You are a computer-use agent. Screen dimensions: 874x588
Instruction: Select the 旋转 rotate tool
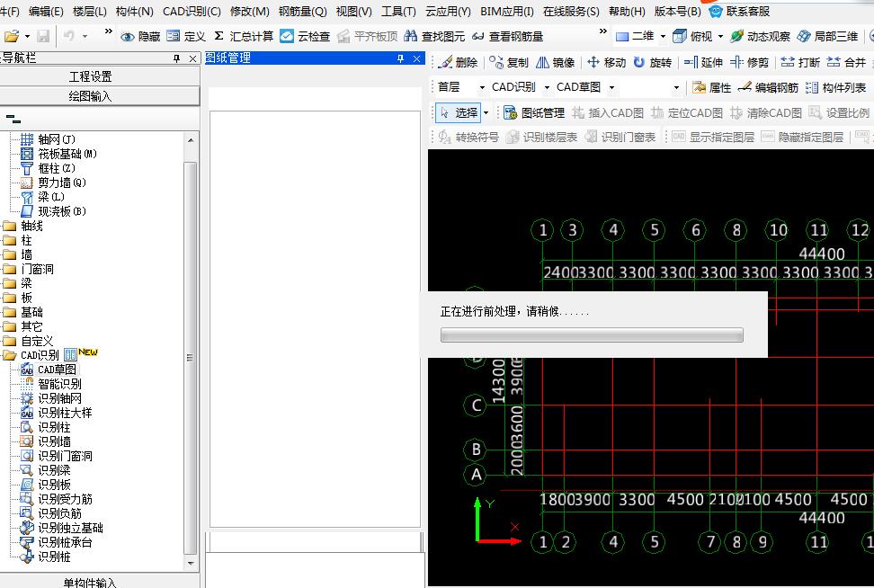pos(653,62)
